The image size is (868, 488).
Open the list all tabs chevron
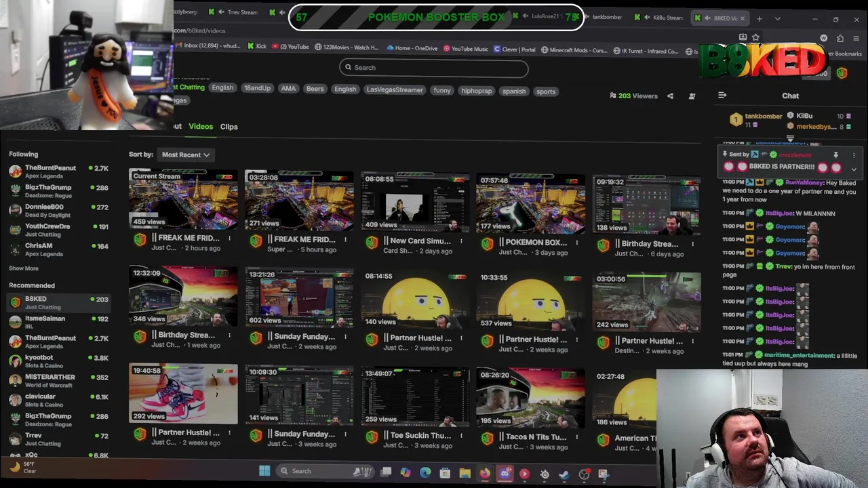coord(777,19)
